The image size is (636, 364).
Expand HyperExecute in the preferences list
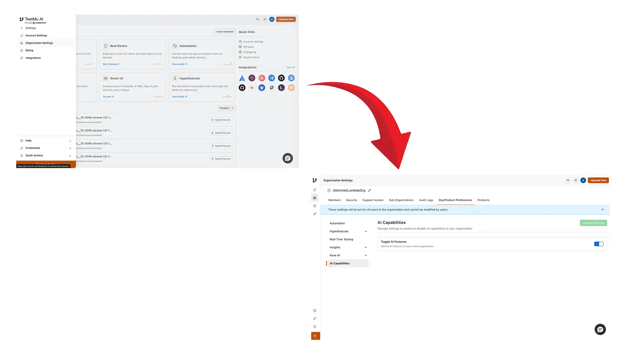coord(366,231)
